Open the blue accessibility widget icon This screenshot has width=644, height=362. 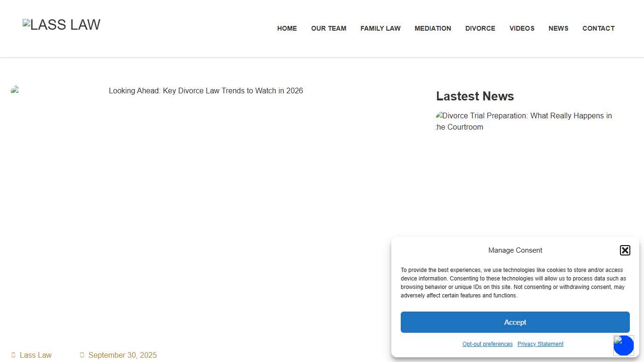tap(623, 346)
